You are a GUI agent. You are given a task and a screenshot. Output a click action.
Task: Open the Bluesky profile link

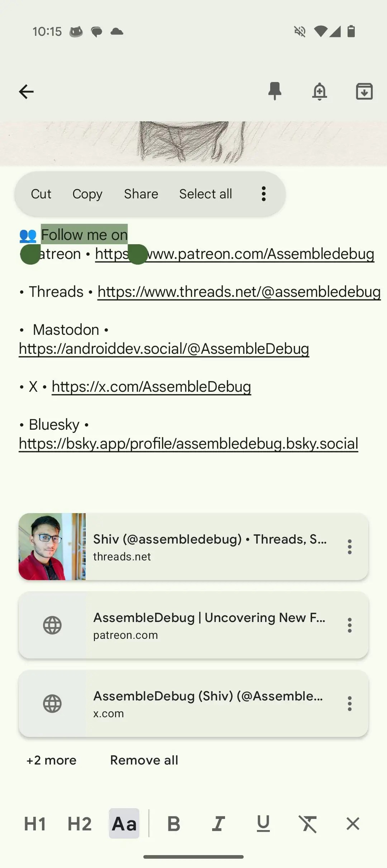[188, 443]
